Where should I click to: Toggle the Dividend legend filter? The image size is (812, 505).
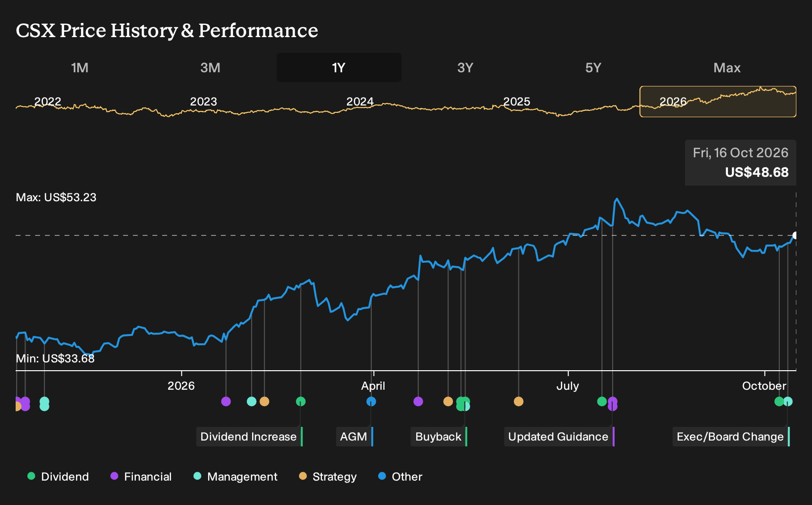tap(58, 477)
